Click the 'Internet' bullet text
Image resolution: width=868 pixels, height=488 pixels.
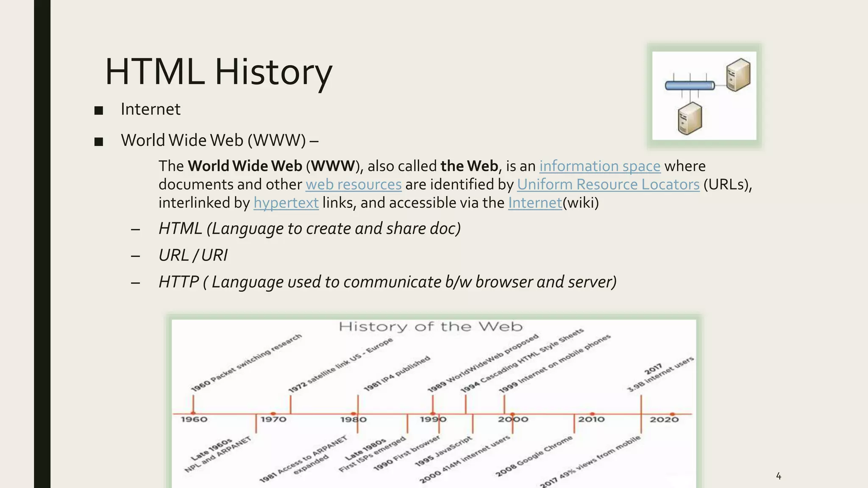click(x=150, y=109)
